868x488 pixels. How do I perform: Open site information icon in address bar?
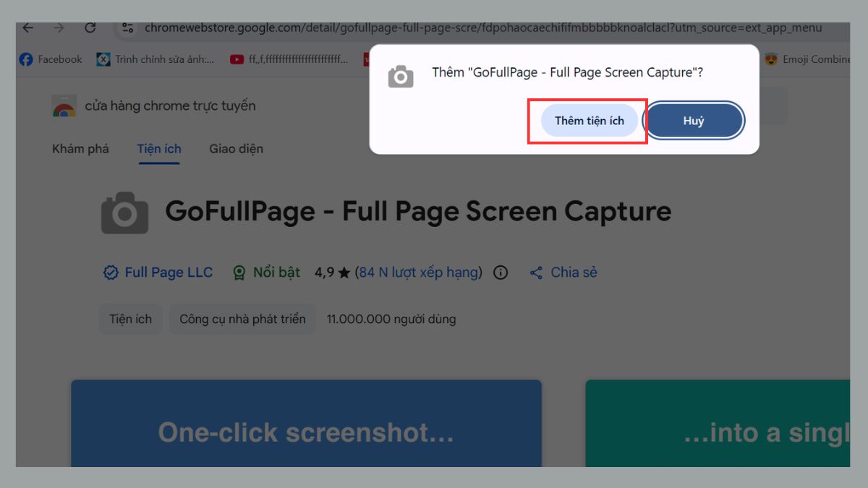(x=128, y=28)
